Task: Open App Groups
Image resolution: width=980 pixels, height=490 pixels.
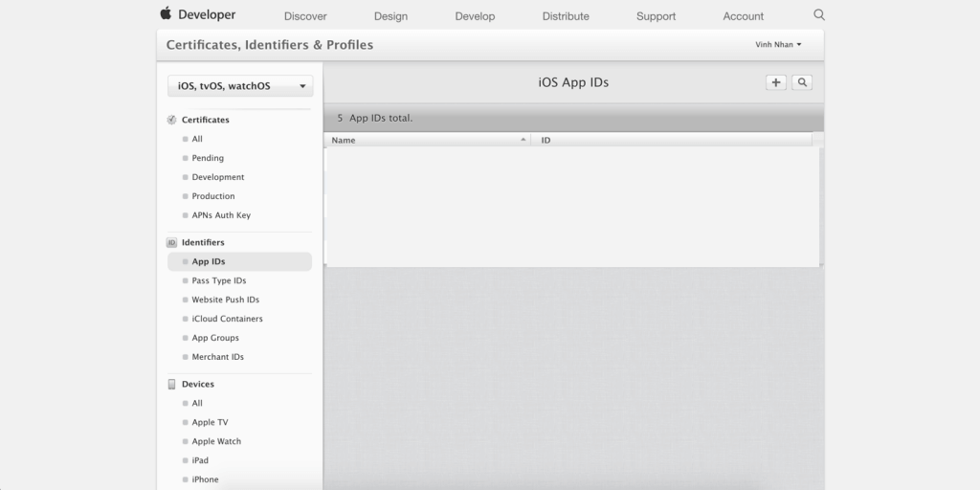Action: pyautogui.click(x=215, y=338)
